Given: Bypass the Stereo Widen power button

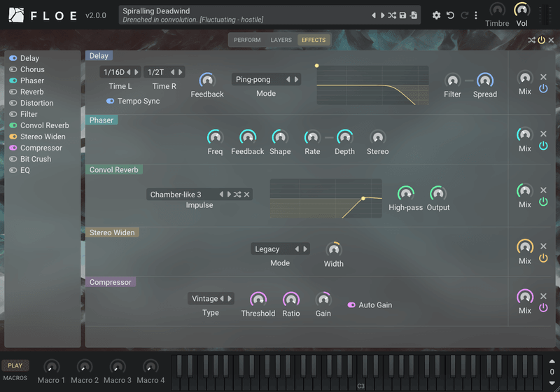Looking at the screenshot, I should tap(543, 258).
